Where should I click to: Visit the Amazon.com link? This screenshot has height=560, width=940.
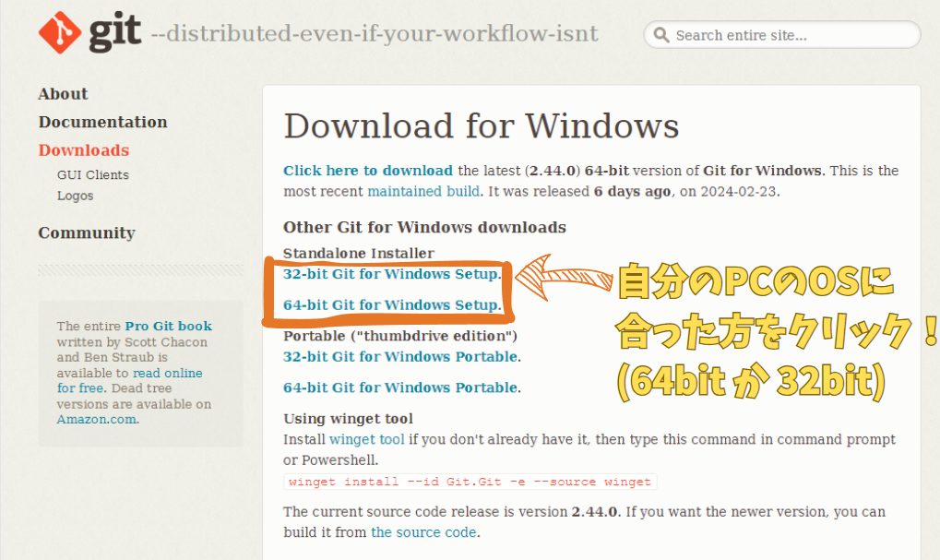pos(97,419)
